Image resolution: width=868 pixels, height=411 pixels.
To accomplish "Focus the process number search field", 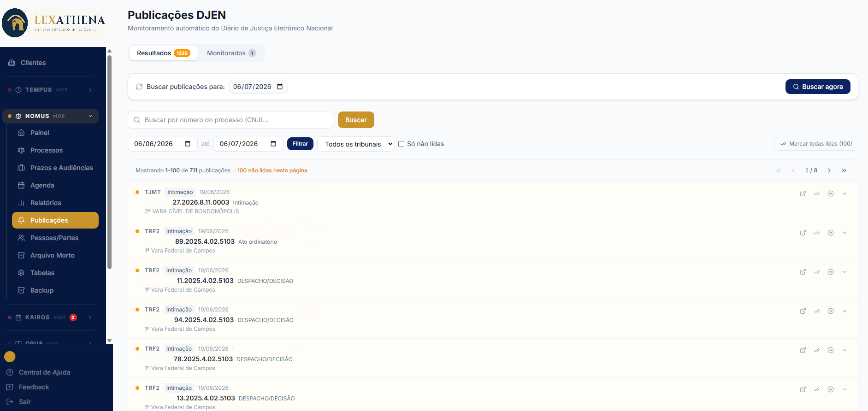I will [x=231, y=120].
